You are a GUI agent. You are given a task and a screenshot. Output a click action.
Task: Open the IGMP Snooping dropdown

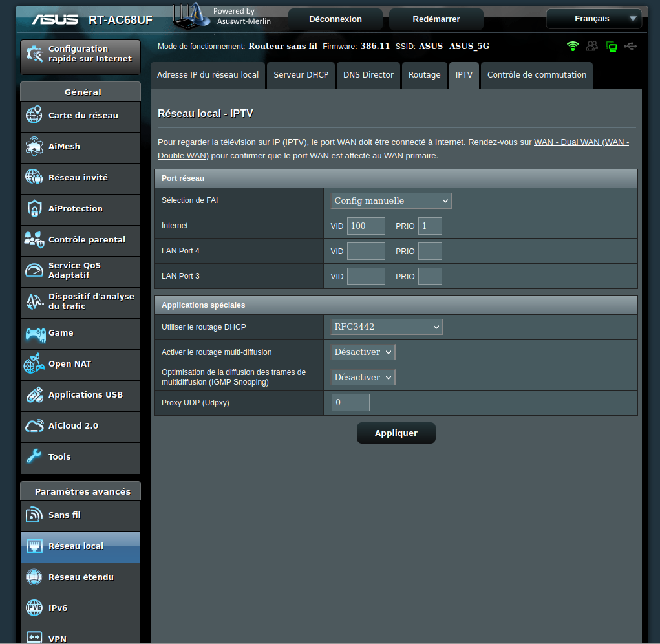363,378
